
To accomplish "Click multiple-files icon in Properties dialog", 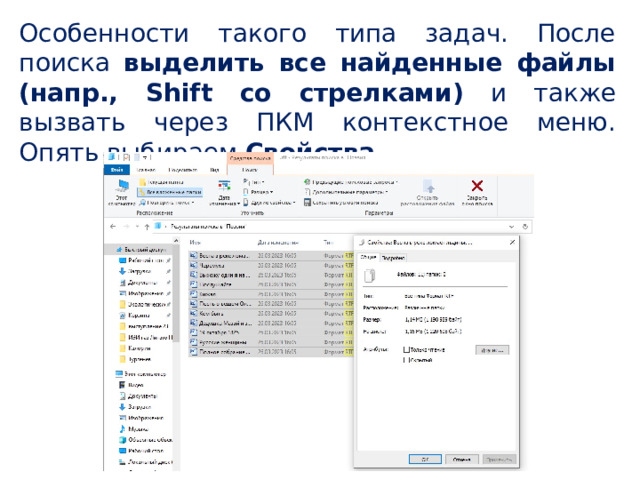I will (369, 276).
